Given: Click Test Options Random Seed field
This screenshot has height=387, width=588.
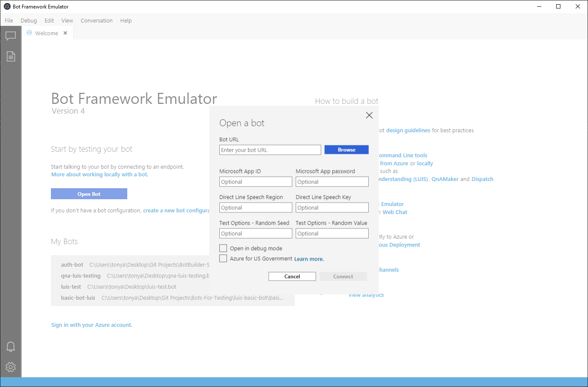Looking at the screenshot, I should pyautogui.click(x=256, y=234).
